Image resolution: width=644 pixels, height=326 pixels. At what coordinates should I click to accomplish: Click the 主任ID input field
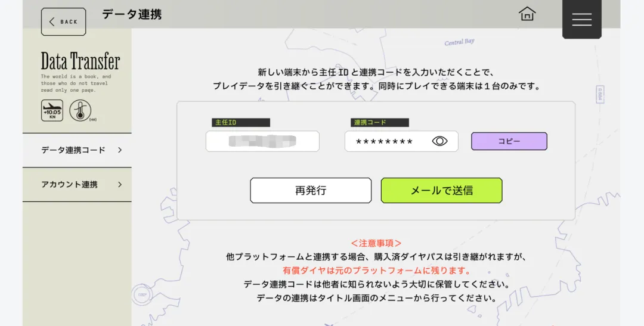click(x=262, y=141)
